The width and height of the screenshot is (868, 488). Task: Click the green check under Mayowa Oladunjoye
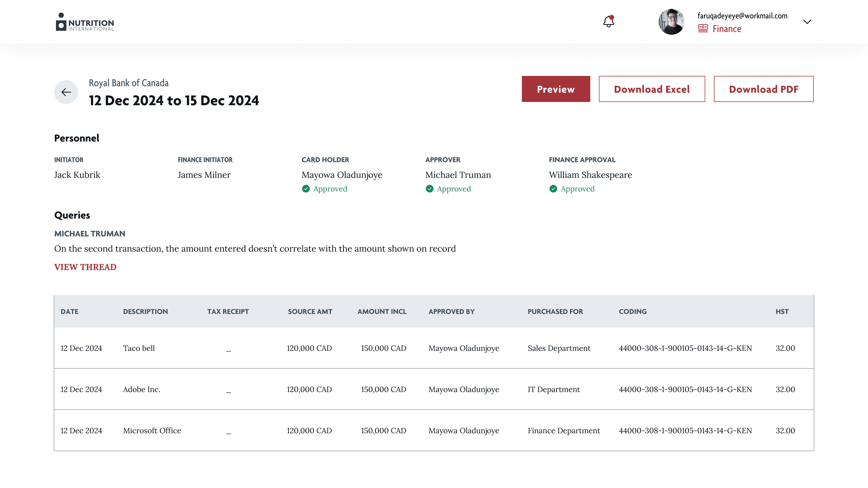[x=306, y=189]
